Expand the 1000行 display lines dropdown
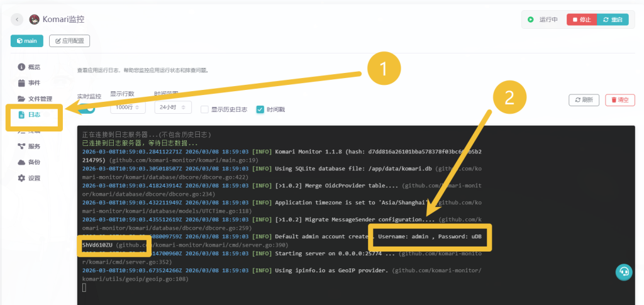This screenshot has width=644, height=305. 128,108
